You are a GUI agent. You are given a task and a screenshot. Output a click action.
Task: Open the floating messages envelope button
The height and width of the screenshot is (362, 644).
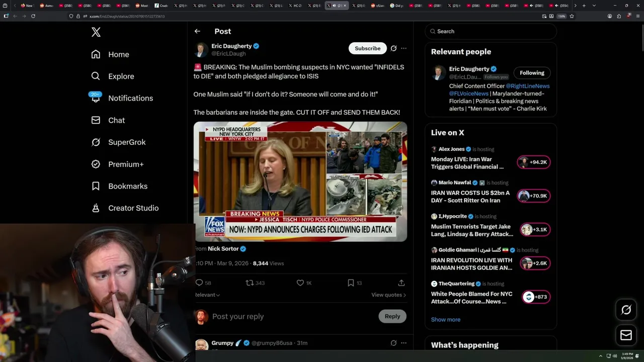tap(626, 335)
